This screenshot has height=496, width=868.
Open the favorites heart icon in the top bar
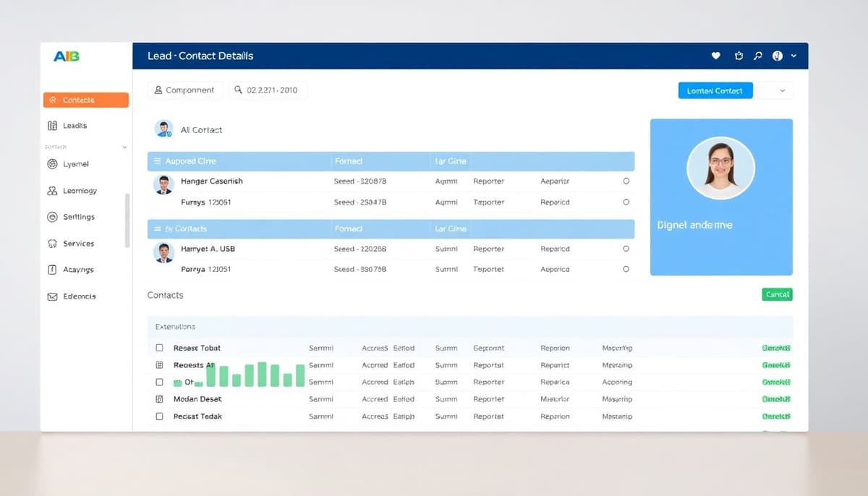(716, 55)
